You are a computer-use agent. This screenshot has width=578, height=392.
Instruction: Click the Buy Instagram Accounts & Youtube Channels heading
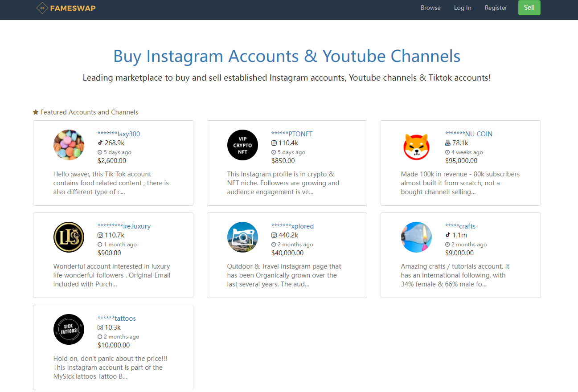click(x=287, y=56)
